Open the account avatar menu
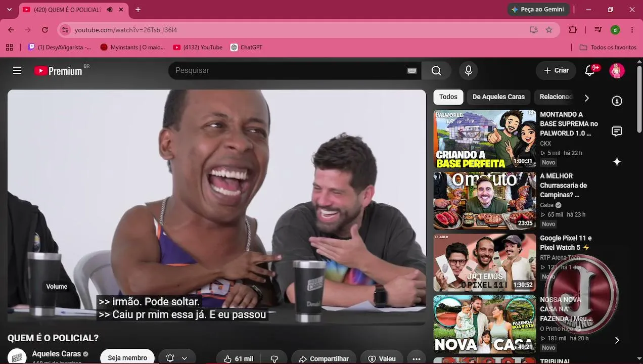The height and width of the screenshot is (364, 643). click(617, 71)
